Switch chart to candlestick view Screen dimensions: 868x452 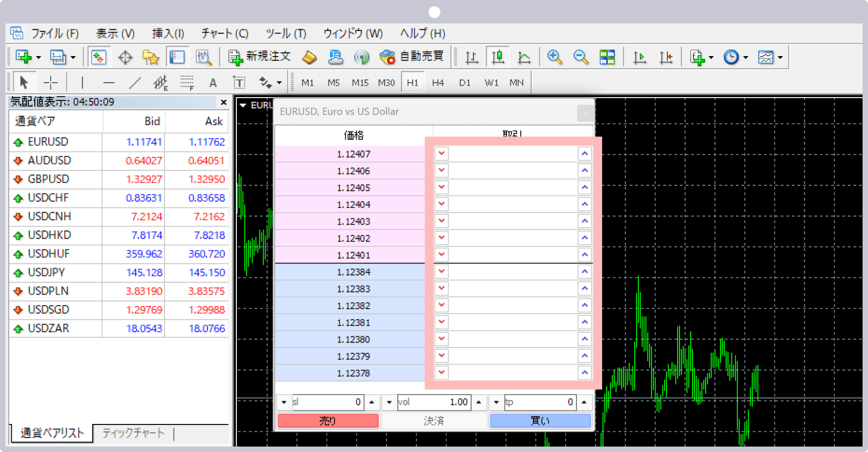[x=498, y=57]
